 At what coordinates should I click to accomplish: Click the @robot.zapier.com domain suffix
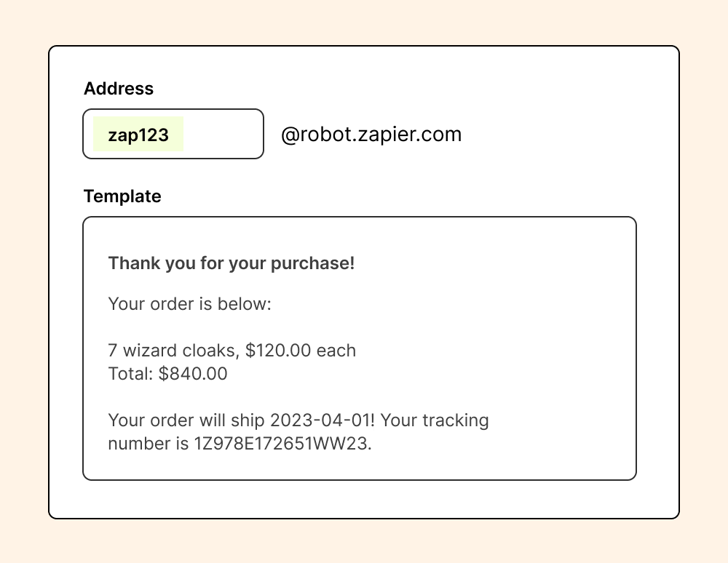coord(371,135)
